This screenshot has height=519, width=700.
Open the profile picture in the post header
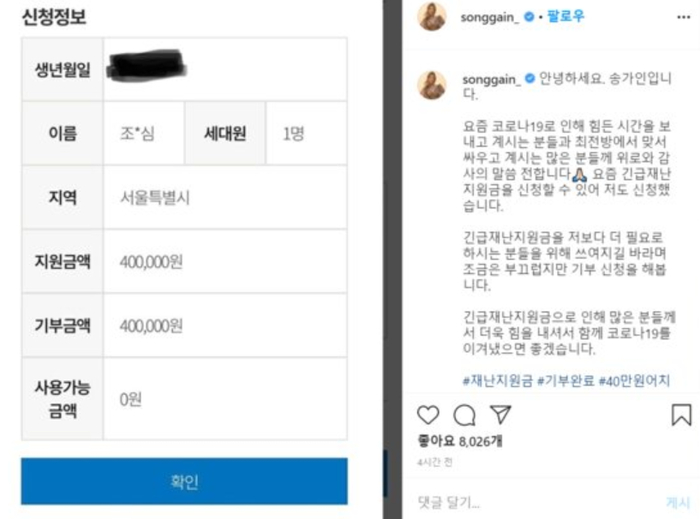(x=432, y=17)
